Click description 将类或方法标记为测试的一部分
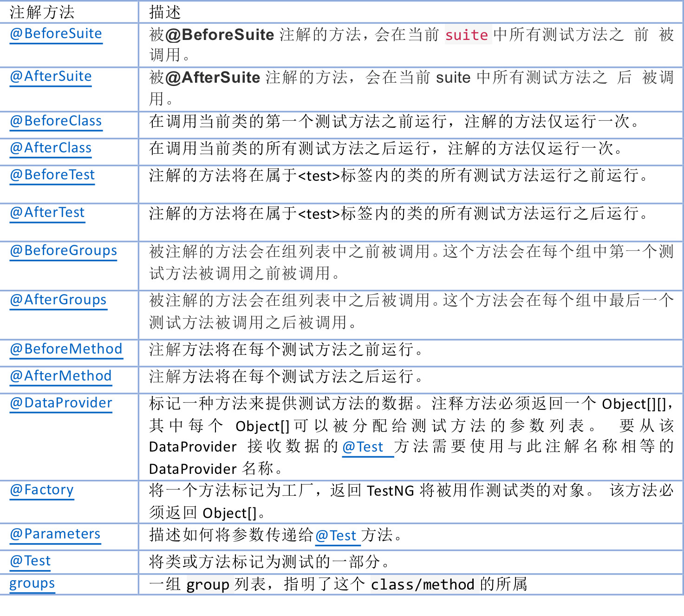The height and width of the screenshot is (616, 684). (x=270, y=562)
